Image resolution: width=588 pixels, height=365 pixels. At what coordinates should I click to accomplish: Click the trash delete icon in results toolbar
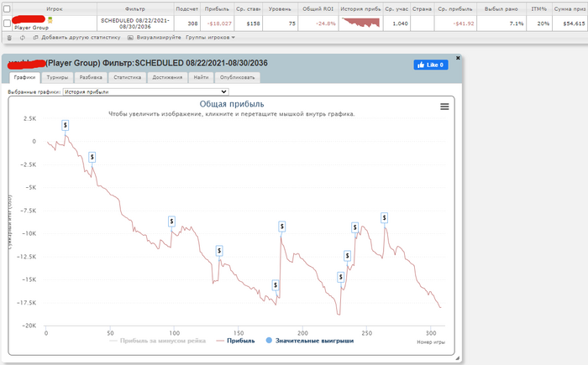[x=9, y=38]
